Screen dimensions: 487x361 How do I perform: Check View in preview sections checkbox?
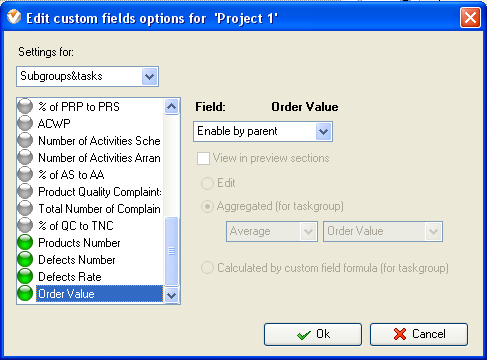click(203, 158)
